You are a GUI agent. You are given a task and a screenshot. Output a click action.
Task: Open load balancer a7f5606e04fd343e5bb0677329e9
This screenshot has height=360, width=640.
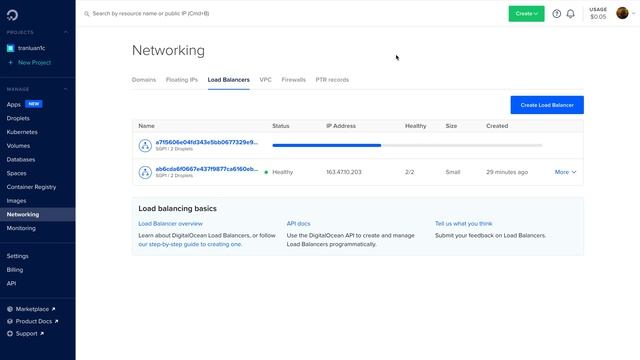click(207, 142)
